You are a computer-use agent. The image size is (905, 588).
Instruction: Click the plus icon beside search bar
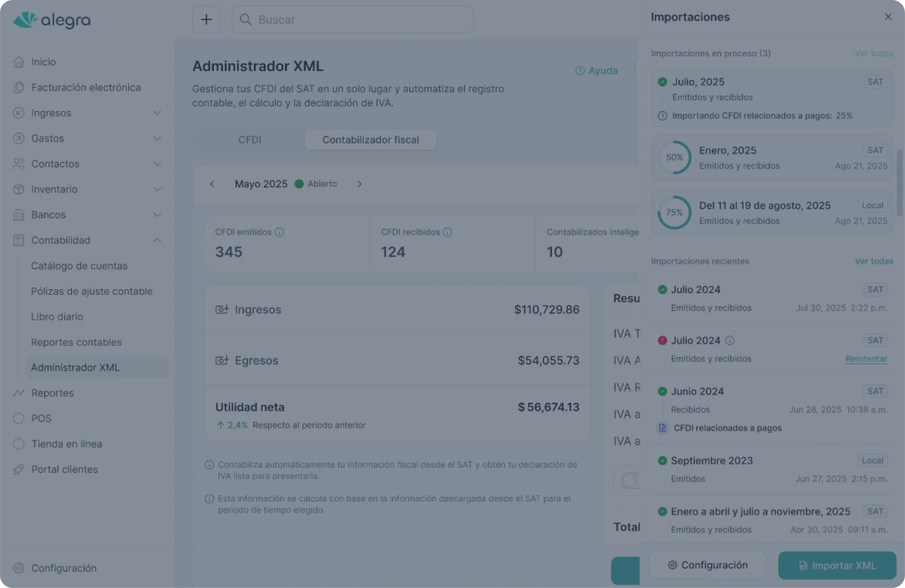(x=206, y=19)
